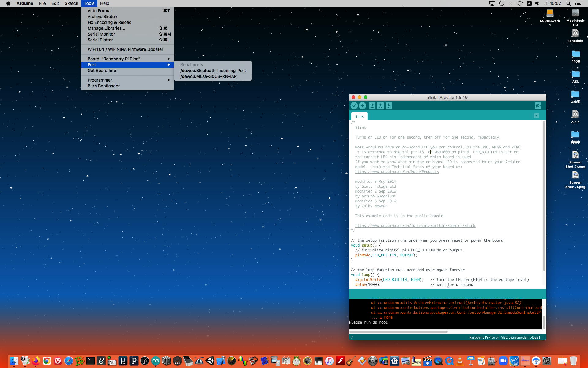The height and width of the screenshot is (368, 588).
Task: Choose Manage Libraries from Tools menu
Action: [x=106, y=28]
